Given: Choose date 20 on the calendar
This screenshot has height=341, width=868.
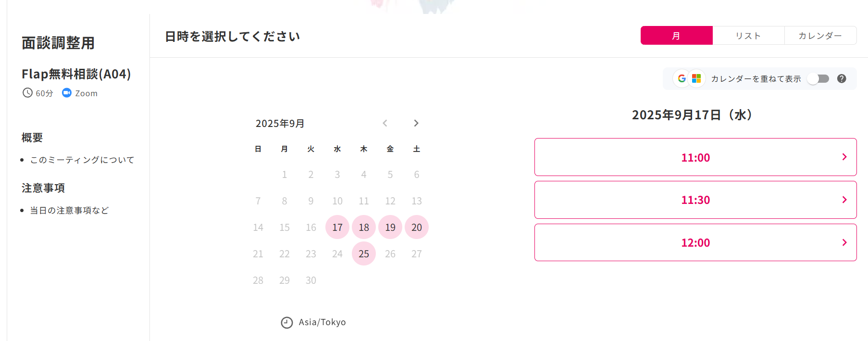Looking at the screenshot, I should [417, 227].
